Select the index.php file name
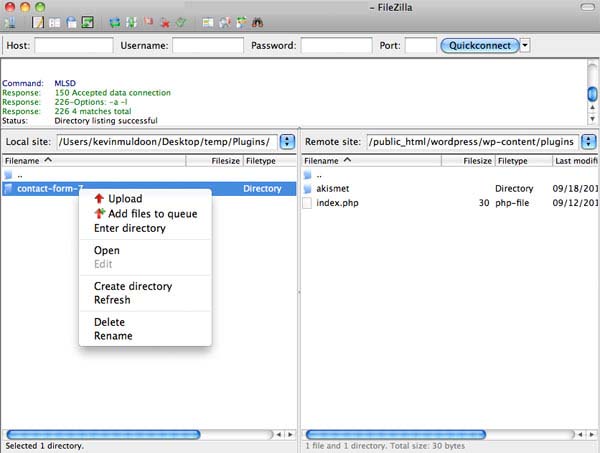The width and height of the screenshot is (600, 453). coord(337,203)
